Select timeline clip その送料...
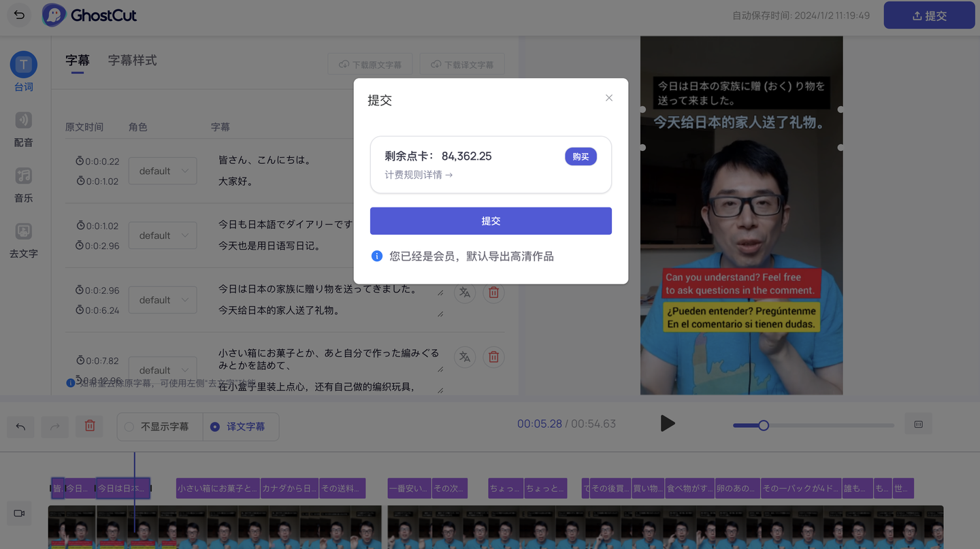Screen dimensions: 980x549 pyautogui.click(x=342, y=488)
